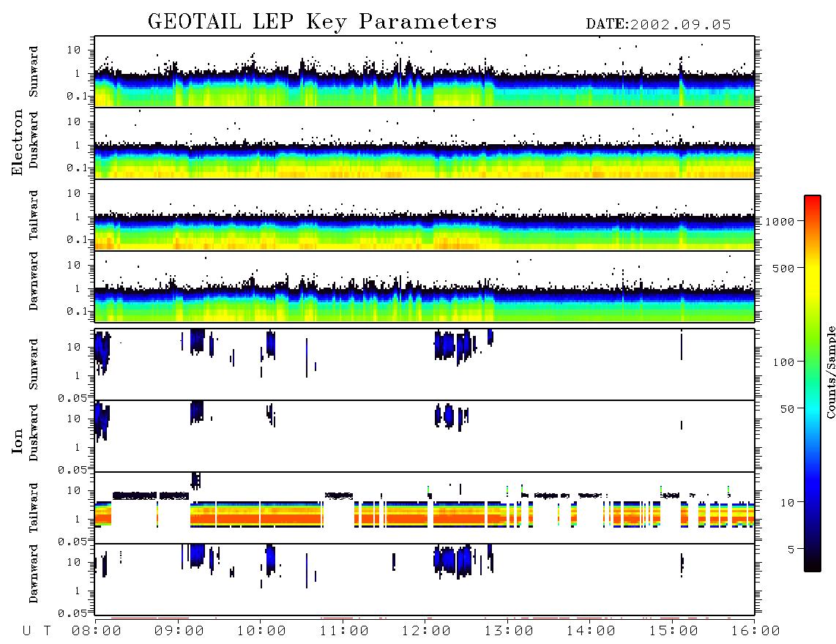This screenshot has height=644, width=836.
Task: Click the "0.05" tick of Ion Sunward panel
Action: point(72,397)
